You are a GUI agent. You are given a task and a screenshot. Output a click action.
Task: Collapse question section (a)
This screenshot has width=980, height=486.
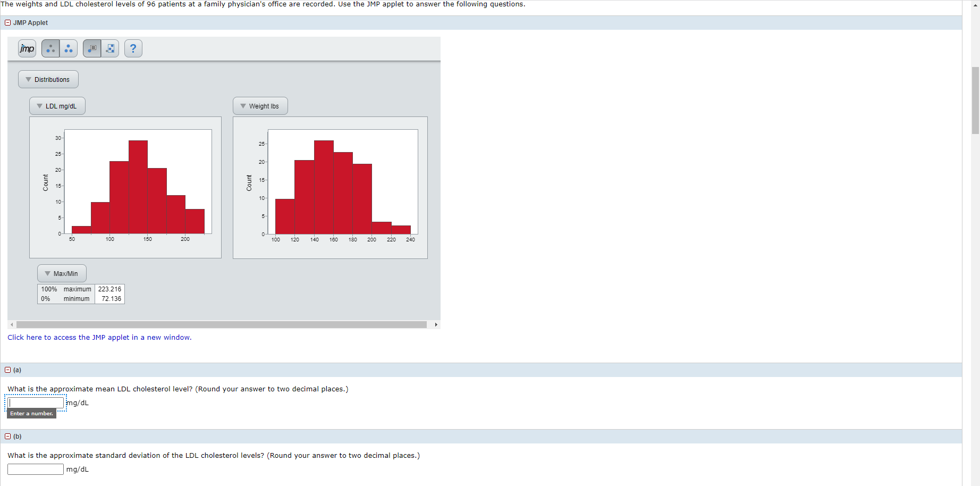coord(7,370)
